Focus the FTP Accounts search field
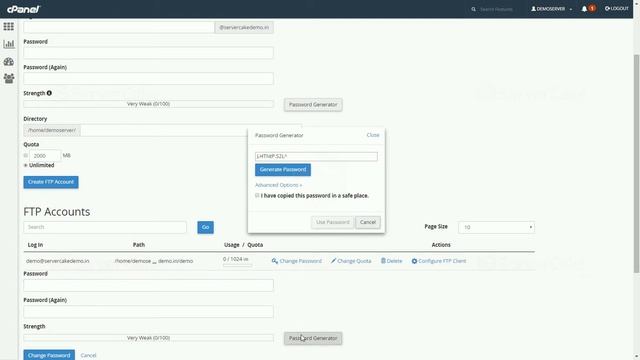640x360 pixels. (x=105, y=227)
